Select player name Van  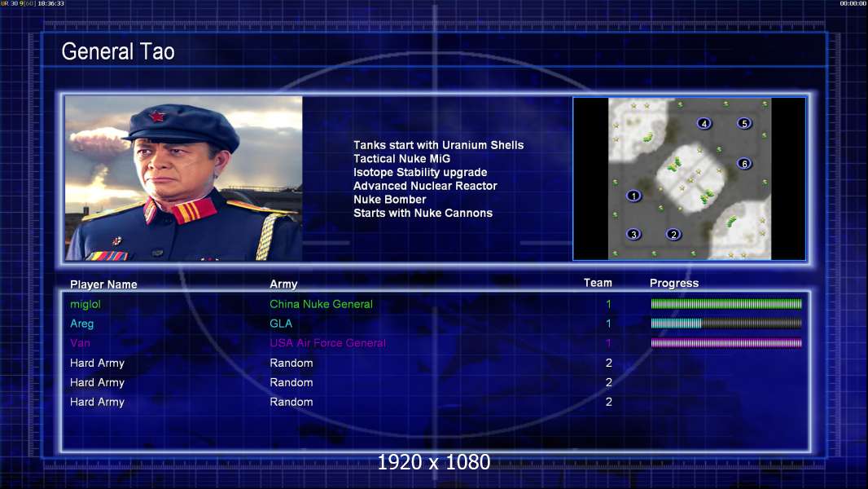coord(80,343)
